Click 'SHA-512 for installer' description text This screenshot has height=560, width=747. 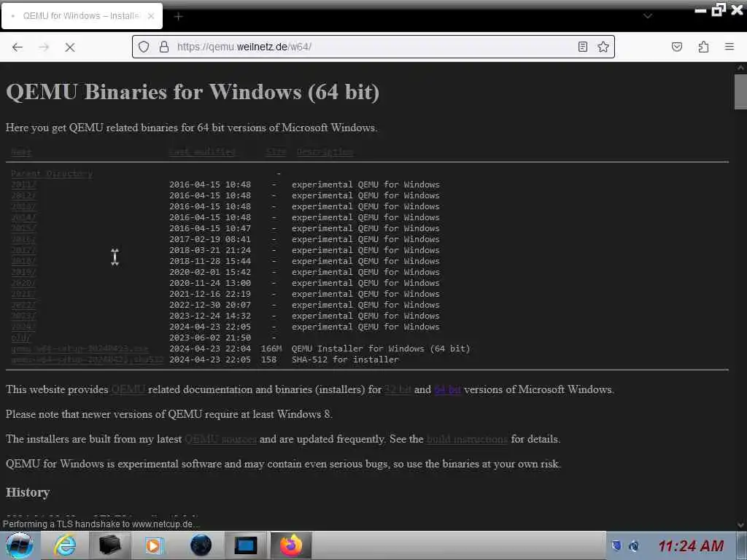coord(345,360)
